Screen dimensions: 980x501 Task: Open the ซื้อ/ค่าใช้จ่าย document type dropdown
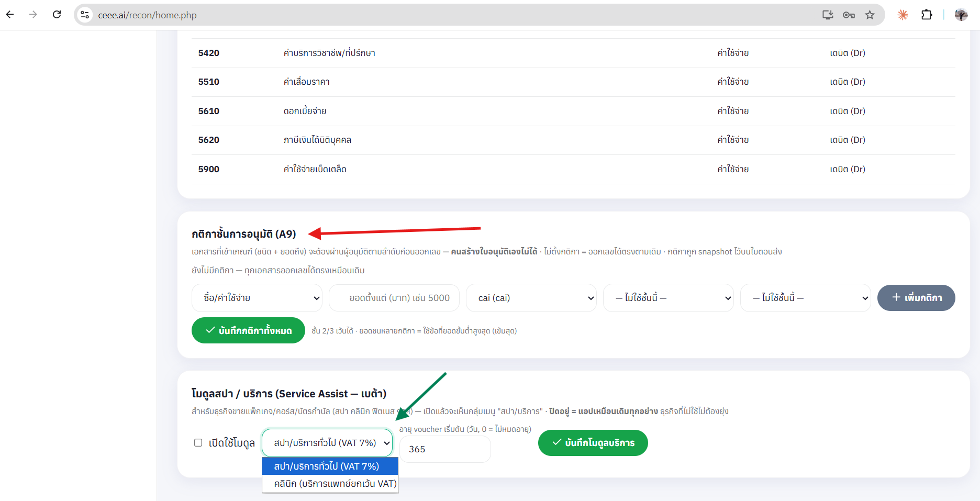click(x=257, y=298)
